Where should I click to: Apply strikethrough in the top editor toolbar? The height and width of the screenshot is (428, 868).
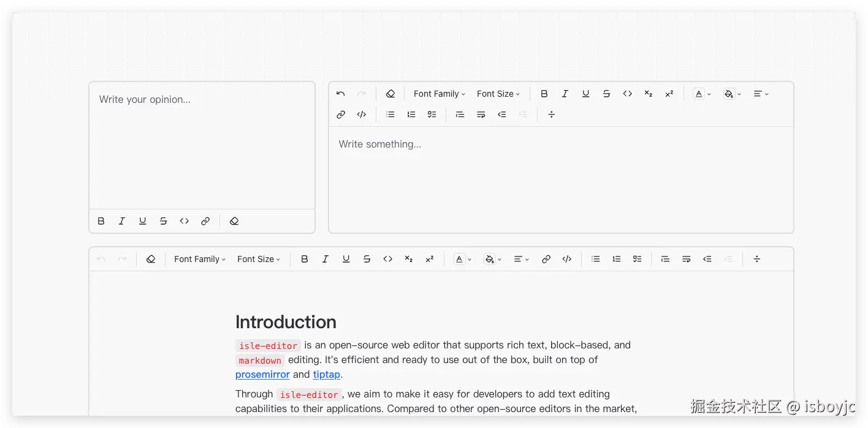tap(606, 93)
